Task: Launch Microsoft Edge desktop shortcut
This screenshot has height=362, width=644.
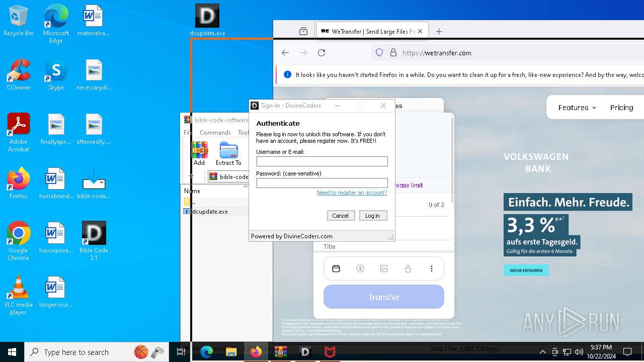Action: (56, 24)
